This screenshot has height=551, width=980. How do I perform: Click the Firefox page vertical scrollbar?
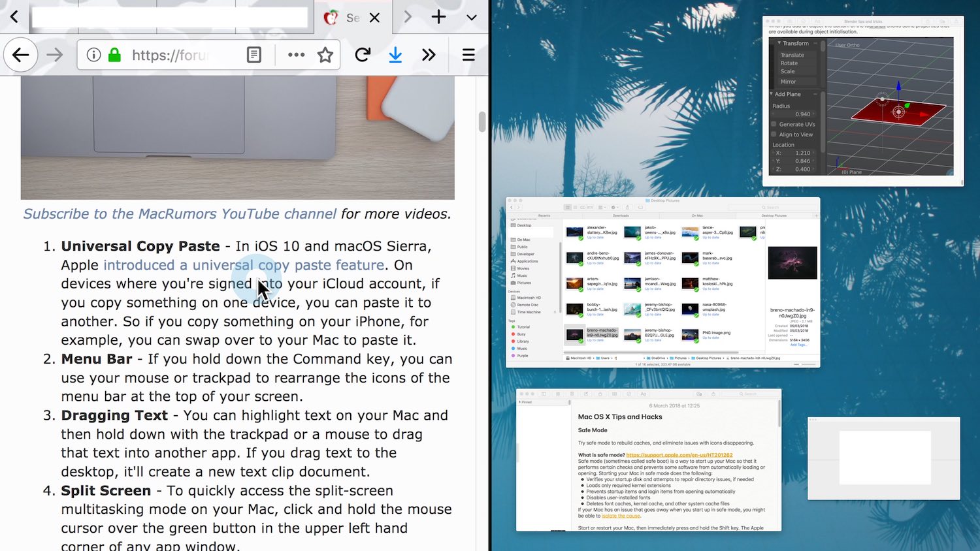[x=482, y=122]
